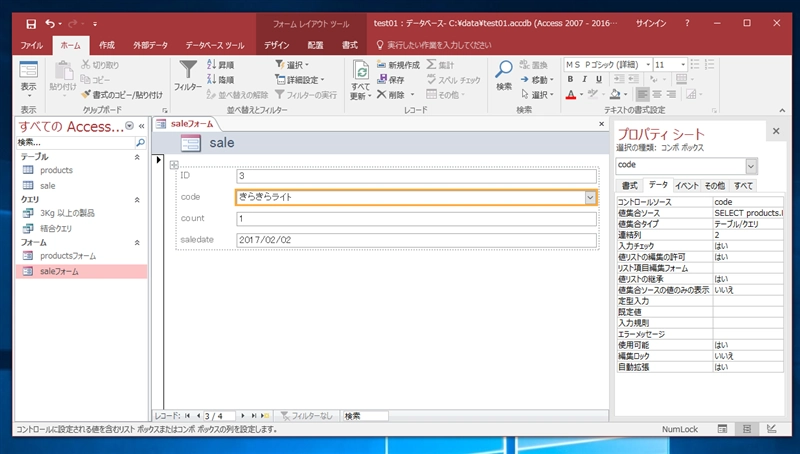Open font name dropdown
The image size is (800, 454).
pos(648,65)
